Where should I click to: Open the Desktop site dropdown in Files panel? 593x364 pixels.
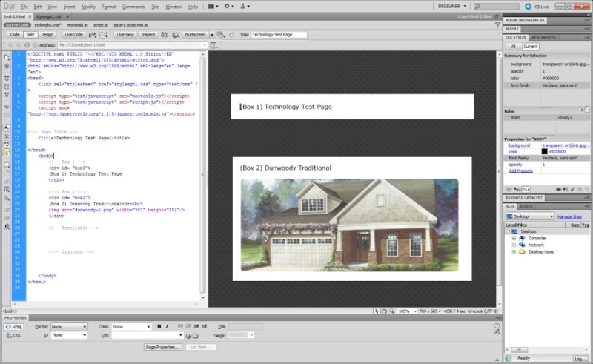(530, 216)
